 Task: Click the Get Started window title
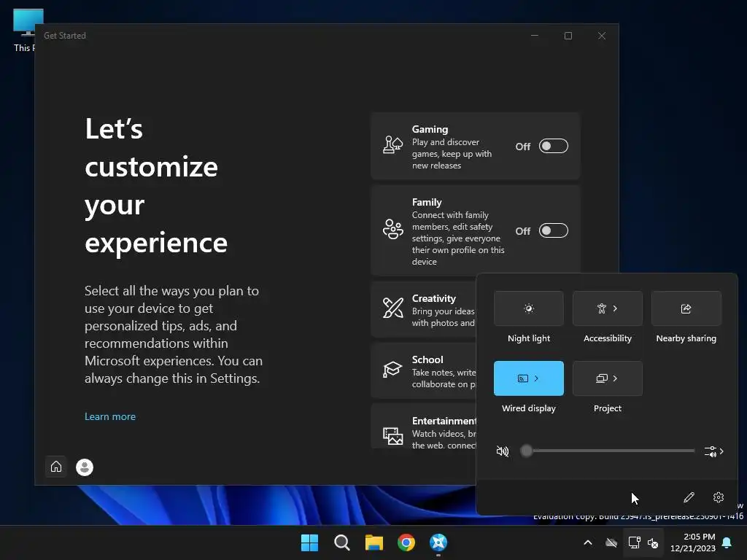(x=65, y=36)
